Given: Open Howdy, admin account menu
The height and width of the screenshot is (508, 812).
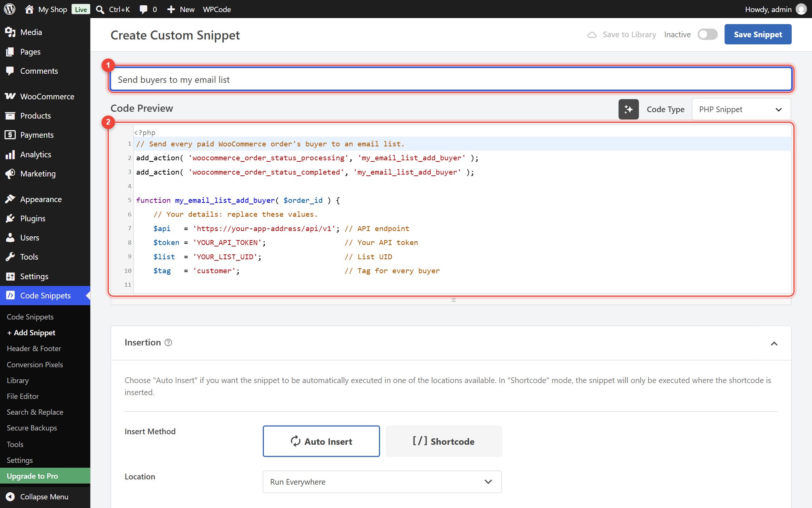Looking at the screenshot, I should (x=776, y=9).
